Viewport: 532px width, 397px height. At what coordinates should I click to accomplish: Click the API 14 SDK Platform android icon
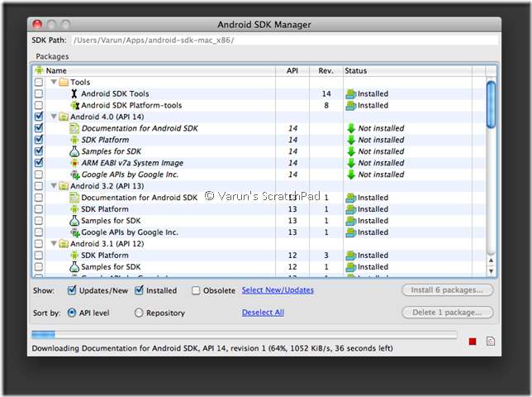point(74,140)
